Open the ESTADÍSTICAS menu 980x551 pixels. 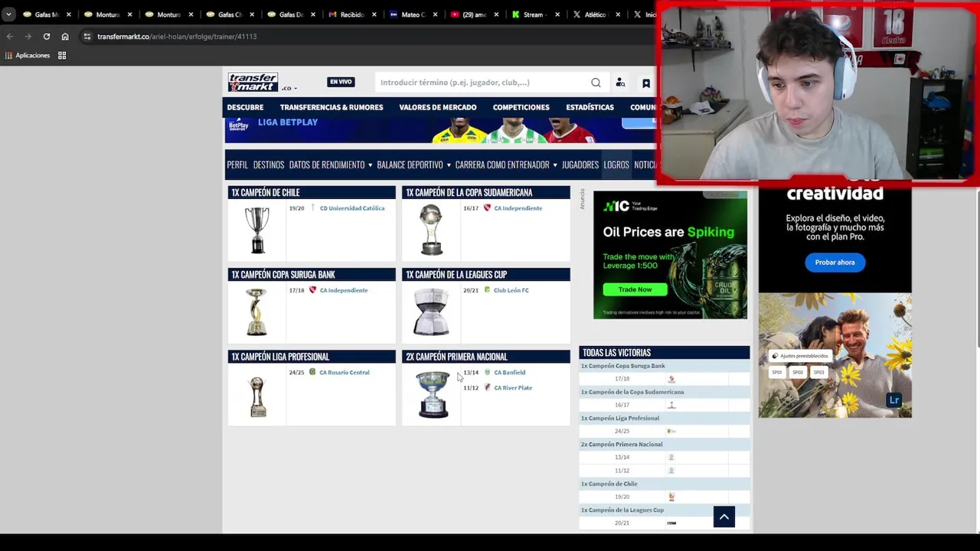tap(590, 107)
